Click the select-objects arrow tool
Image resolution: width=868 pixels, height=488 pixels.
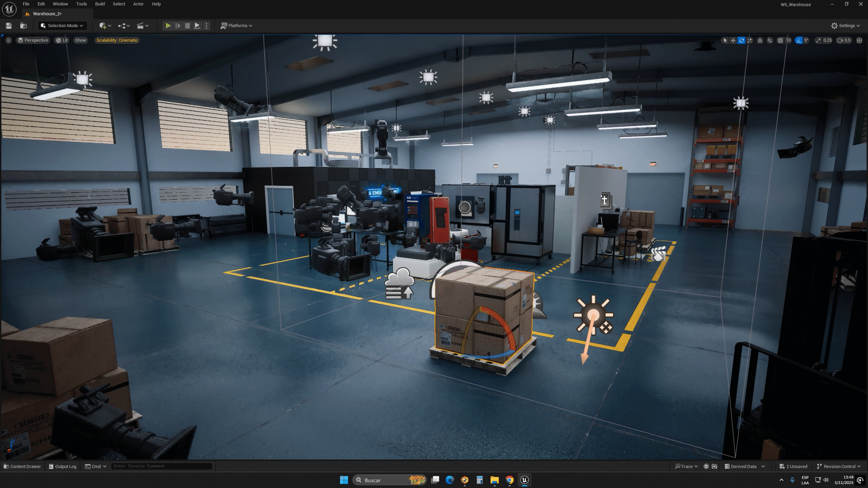point(725,41)
